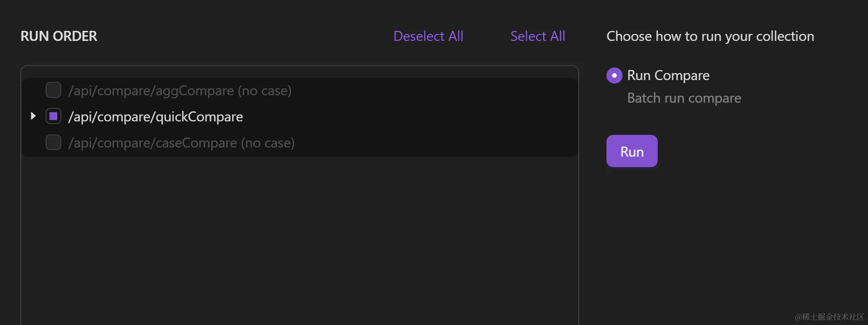
Task: Click the caseCompare (no case) label
Action: (182, 143)
